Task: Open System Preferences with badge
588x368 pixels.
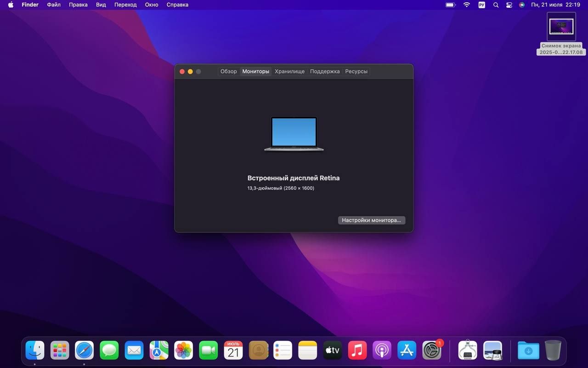Action: (x=432, y=351)
